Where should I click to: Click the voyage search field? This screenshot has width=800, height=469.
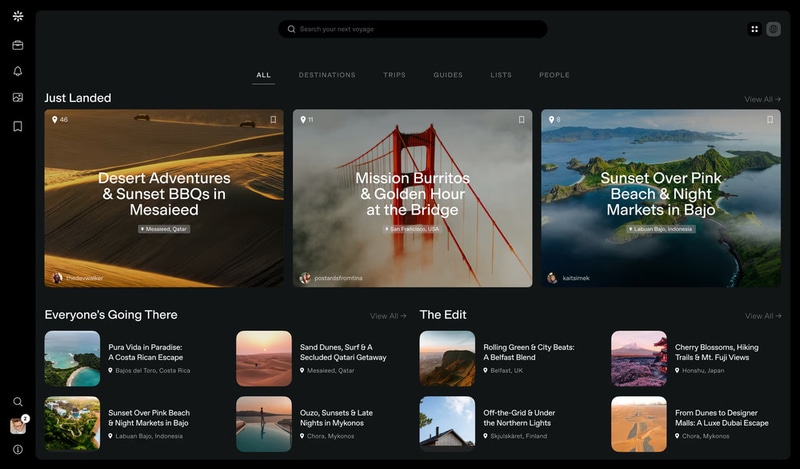click(x=412, y=29)
